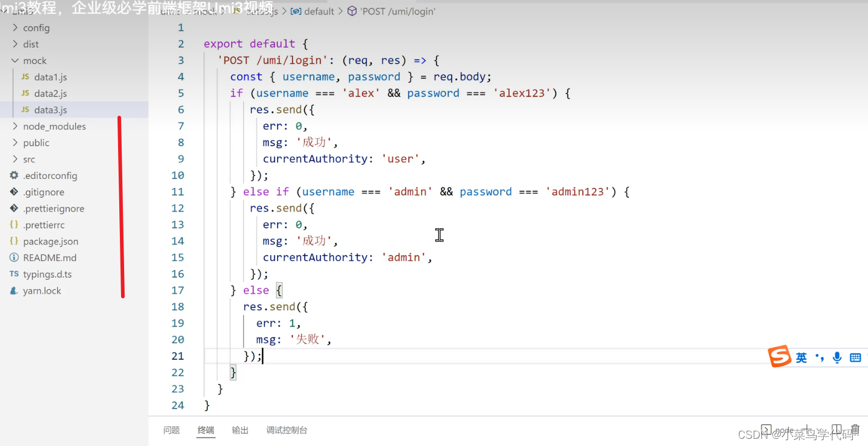Click line number 11 in gutter
Image resolution: width=868 pixels, height=446 pixels.
click(x=178, y=192)
